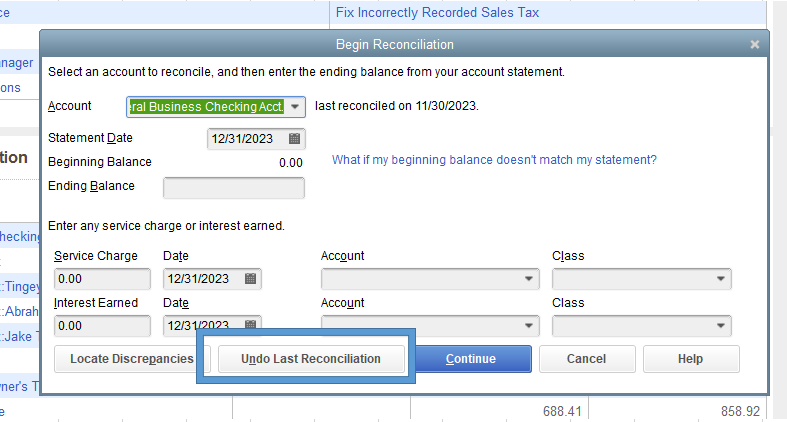This screenshot has width=787, height=422.
Task: Click the Service Charge amount field
Action: click(102, 279)
